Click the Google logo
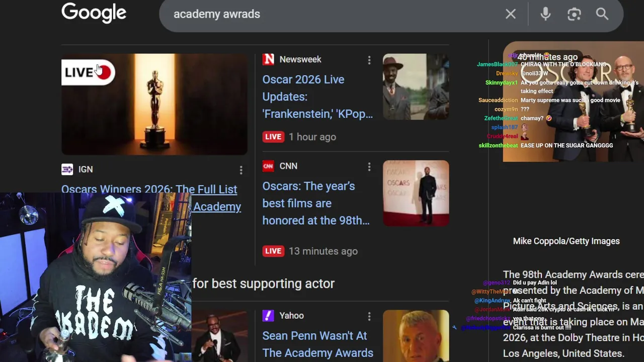The width and height of the screenshot is (644, 362). pos(94,13)
